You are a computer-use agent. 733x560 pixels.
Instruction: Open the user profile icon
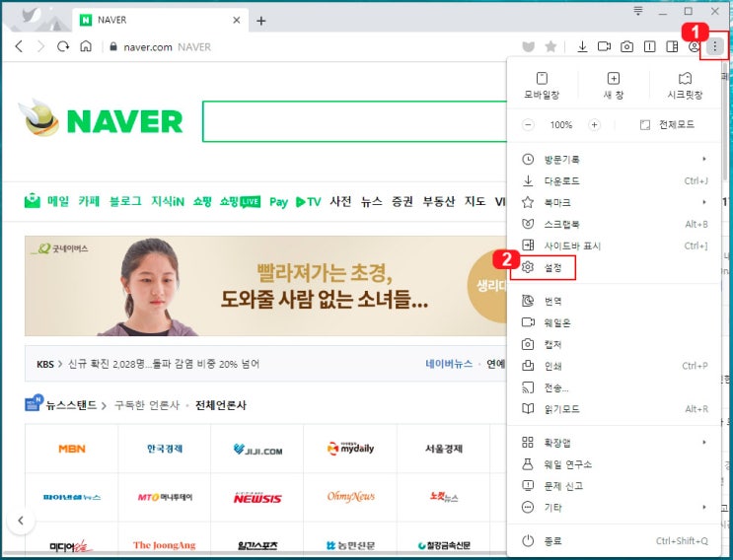(694, 46)
